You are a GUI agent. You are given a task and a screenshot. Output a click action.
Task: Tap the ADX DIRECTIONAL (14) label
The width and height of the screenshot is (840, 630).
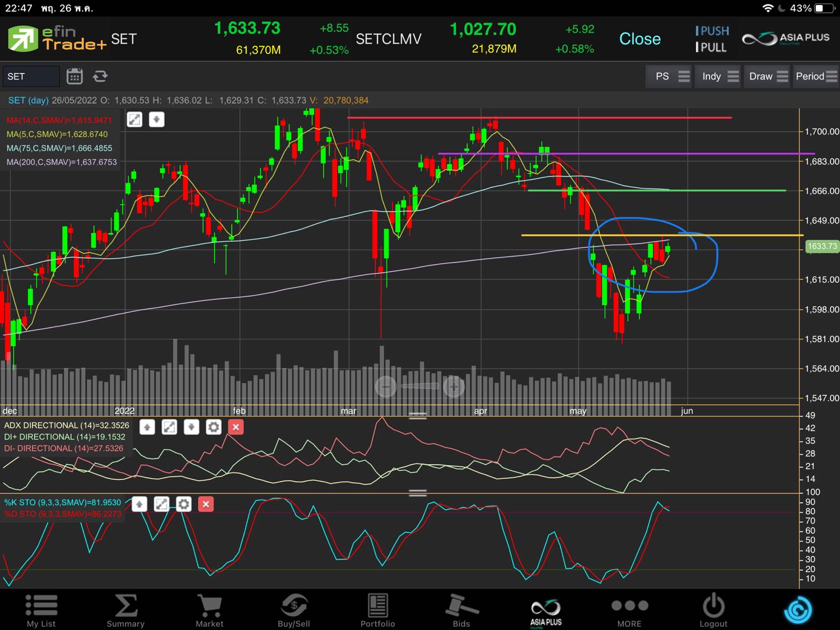[67, 426]
